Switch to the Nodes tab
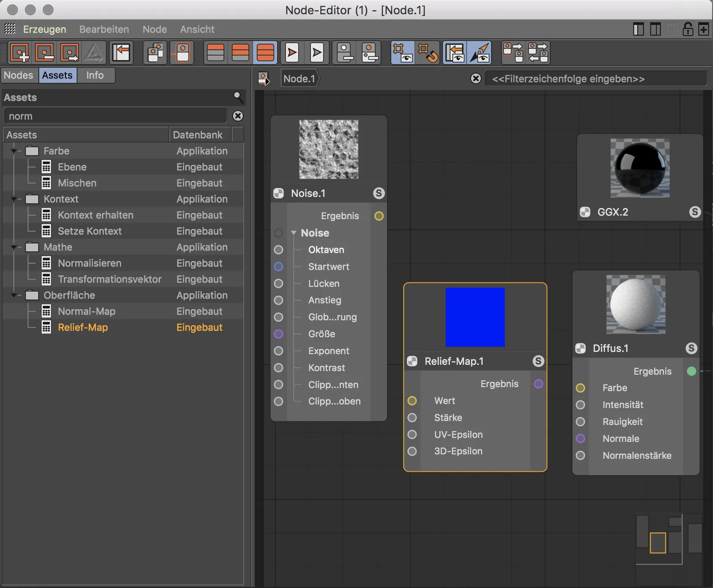The height and width of the screenshot is (588, 713). 19,75
